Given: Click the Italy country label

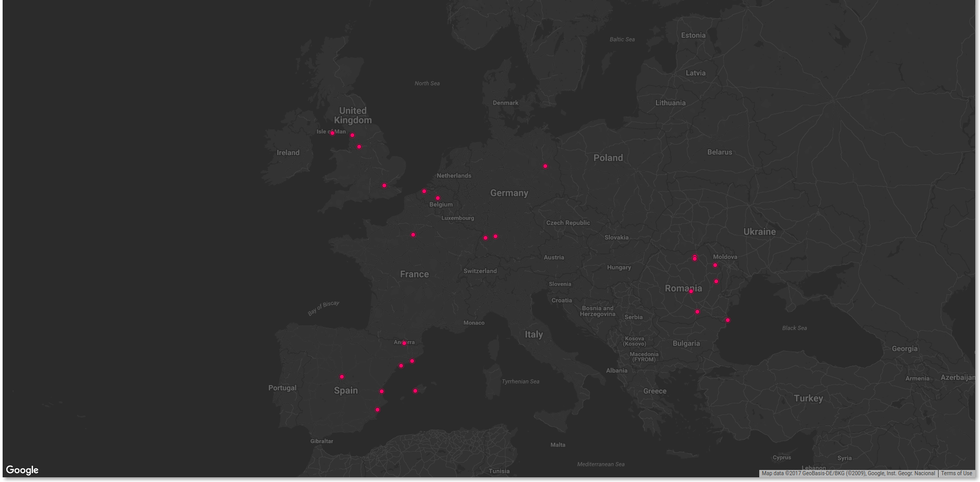Looking at the screenshot, I should pyautogui.click(x=534, y=334).
